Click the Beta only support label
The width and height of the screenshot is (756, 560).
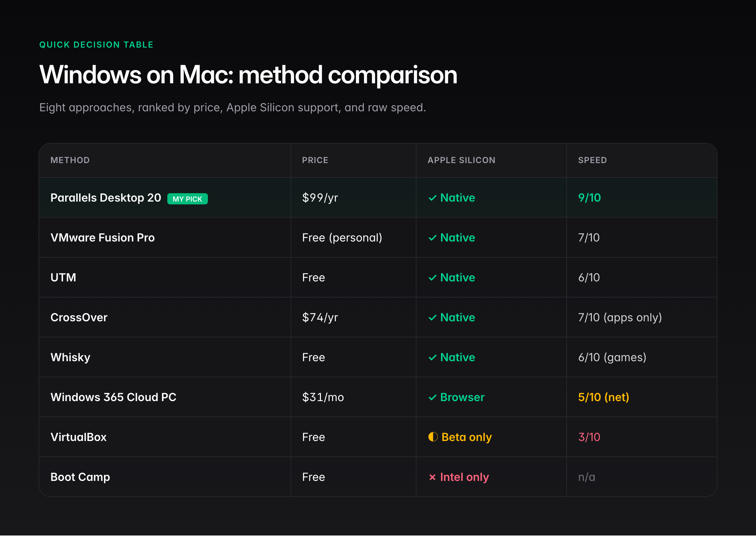pos(467,437)
